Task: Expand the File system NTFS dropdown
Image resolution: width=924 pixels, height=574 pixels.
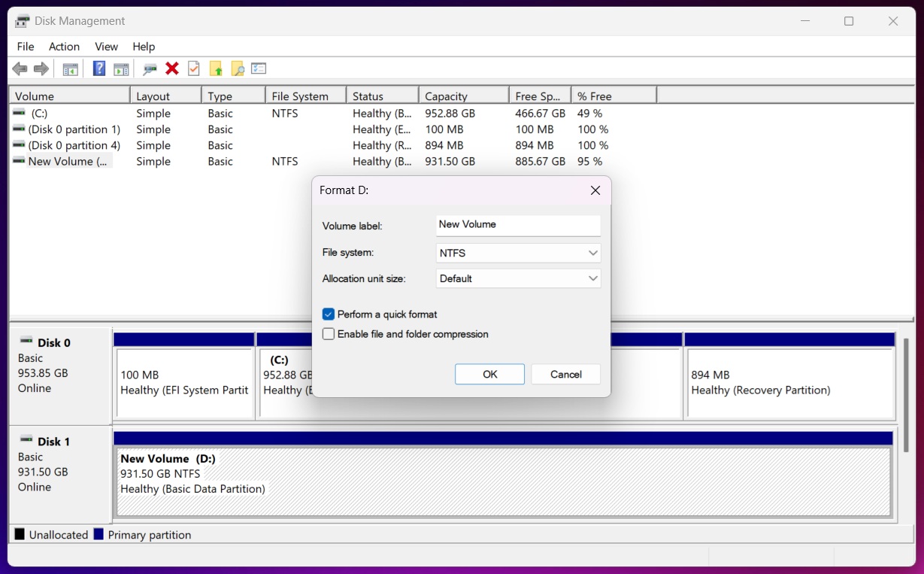Action: (x=518, y=254)
